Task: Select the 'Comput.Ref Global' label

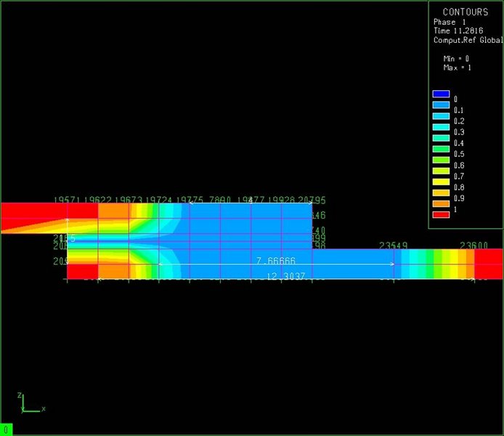Action: 468,40
